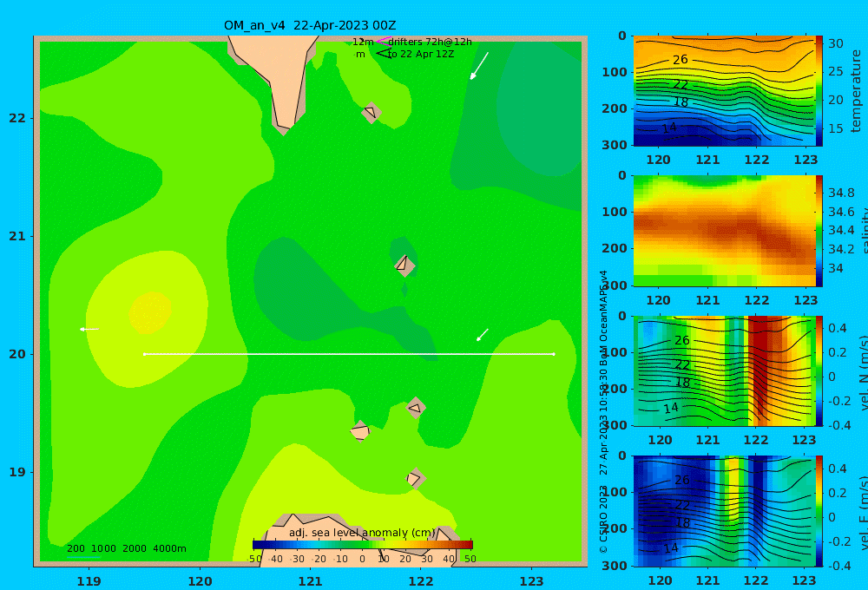This screenshot has height=590, width=868.
Task: Click the salinity colorbar
Action: (819, 231)
